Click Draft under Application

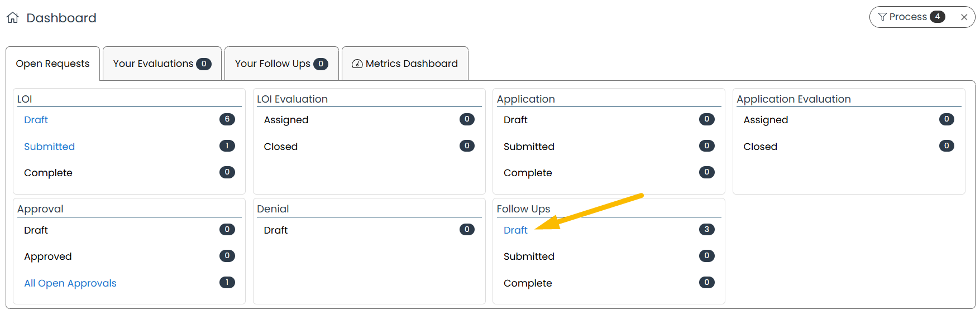[x=515, y=120]
